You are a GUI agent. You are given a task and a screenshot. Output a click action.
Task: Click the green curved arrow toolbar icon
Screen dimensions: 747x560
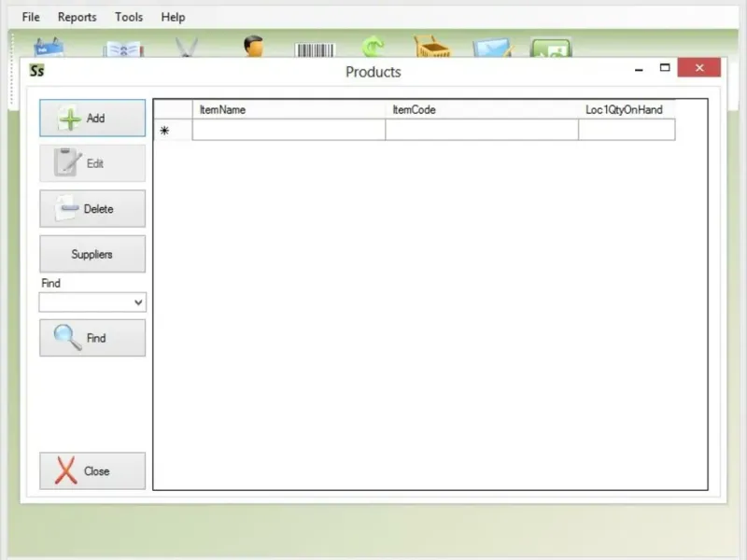click(373, 48)
